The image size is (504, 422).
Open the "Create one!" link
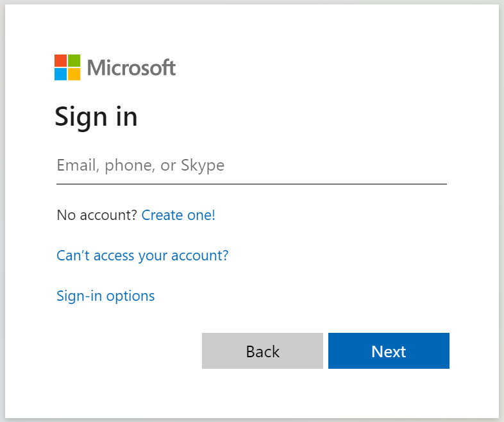pyautogui.click(x=178, y=215)
